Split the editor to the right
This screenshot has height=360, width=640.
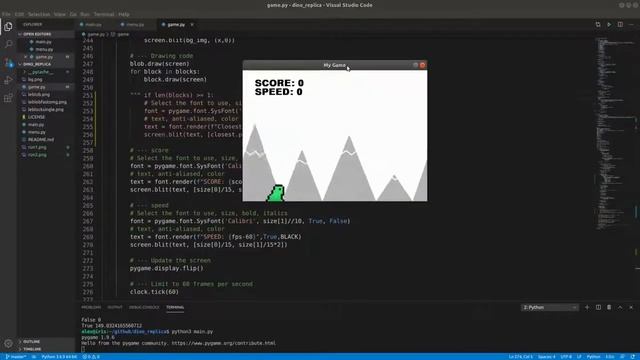(620, 24)
